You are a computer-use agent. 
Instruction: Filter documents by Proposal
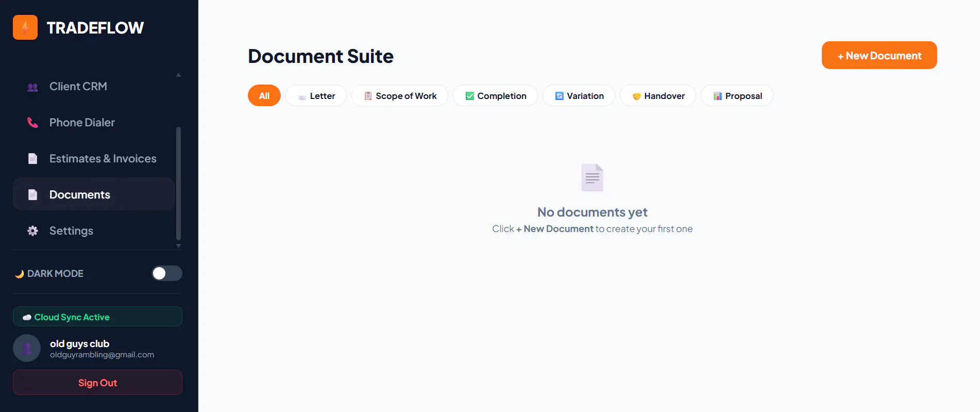click(x=737, y=95)
